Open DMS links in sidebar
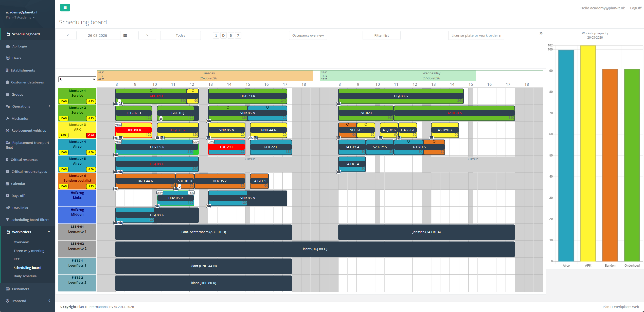 pyautogui.click(x=20, y=208)
